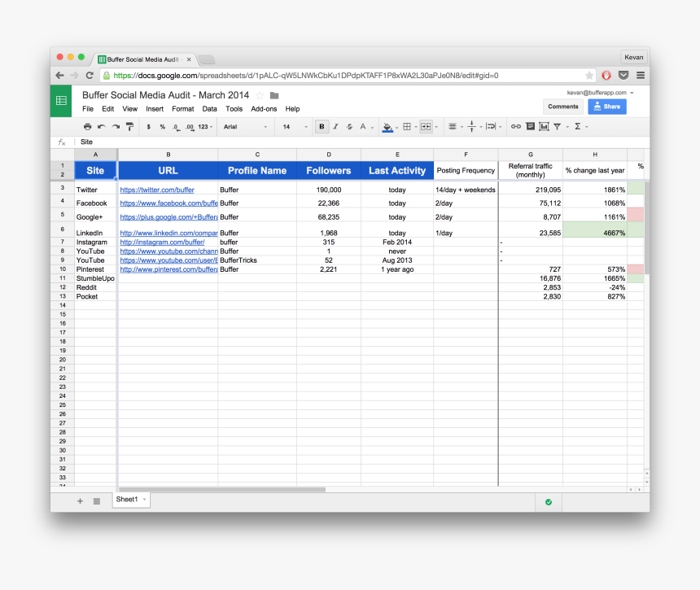Open the Fill color paint bucket
The width and height of the screenshot is (700, 590).
pyautogui.click(x=388, y=127)
